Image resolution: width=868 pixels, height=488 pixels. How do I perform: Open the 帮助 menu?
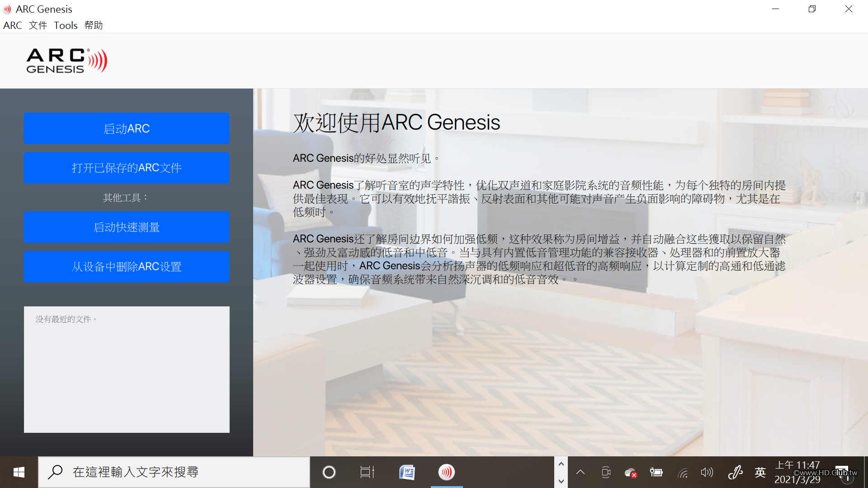coord(94,25)
